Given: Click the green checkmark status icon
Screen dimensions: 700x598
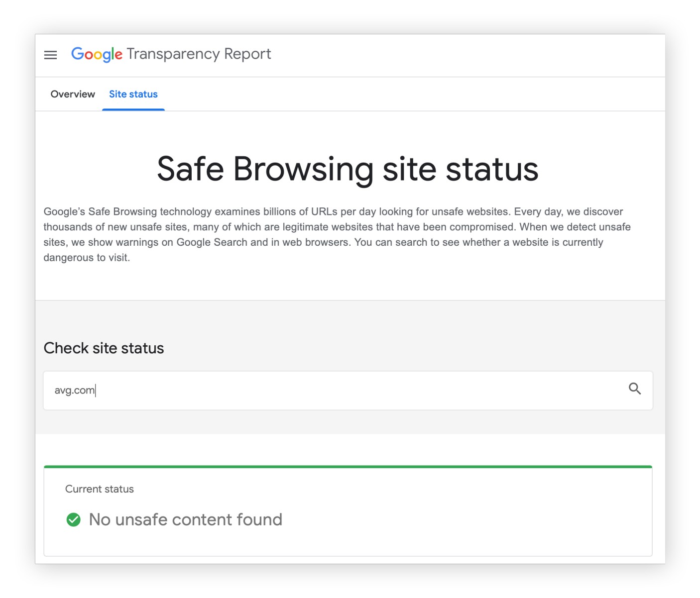Looking at the screenshot, I should 73,519.
